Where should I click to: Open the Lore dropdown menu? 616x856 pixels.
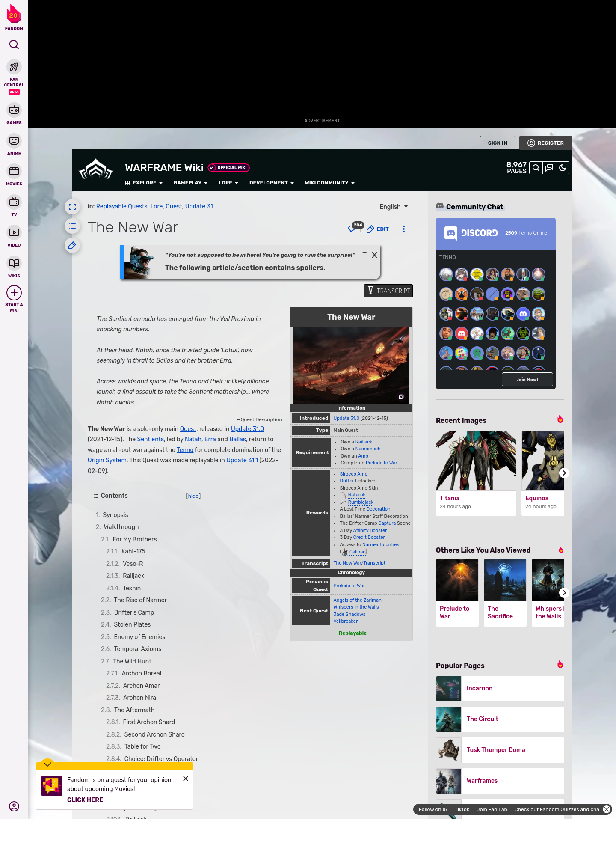[228, 183]
